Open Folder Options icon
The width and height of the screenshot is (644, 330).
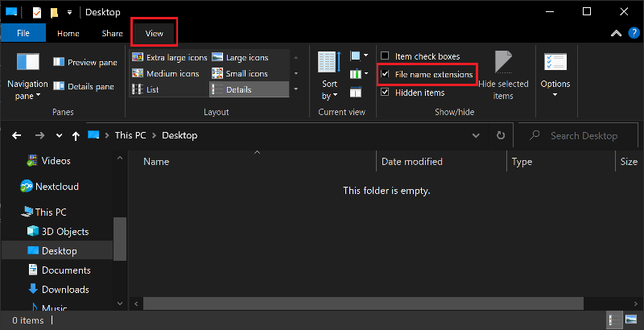click(x=555, y=63)
